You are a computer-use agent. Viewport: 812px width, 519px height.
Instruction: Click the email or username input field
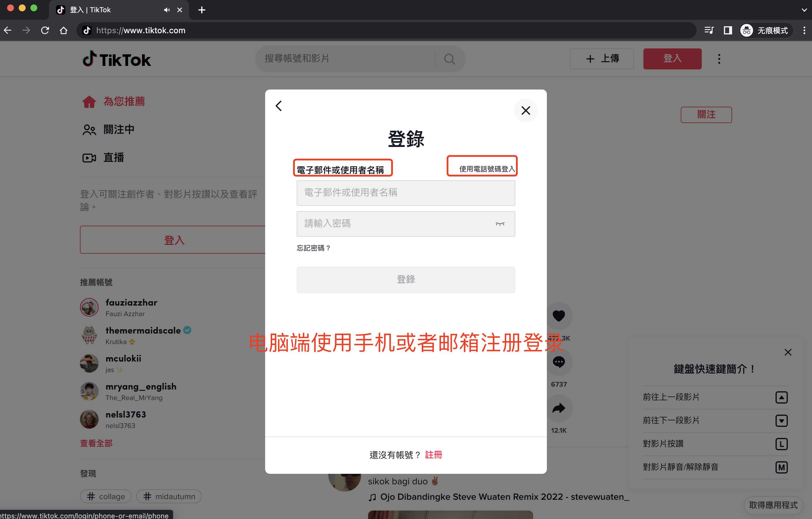[x=406, y=193]
